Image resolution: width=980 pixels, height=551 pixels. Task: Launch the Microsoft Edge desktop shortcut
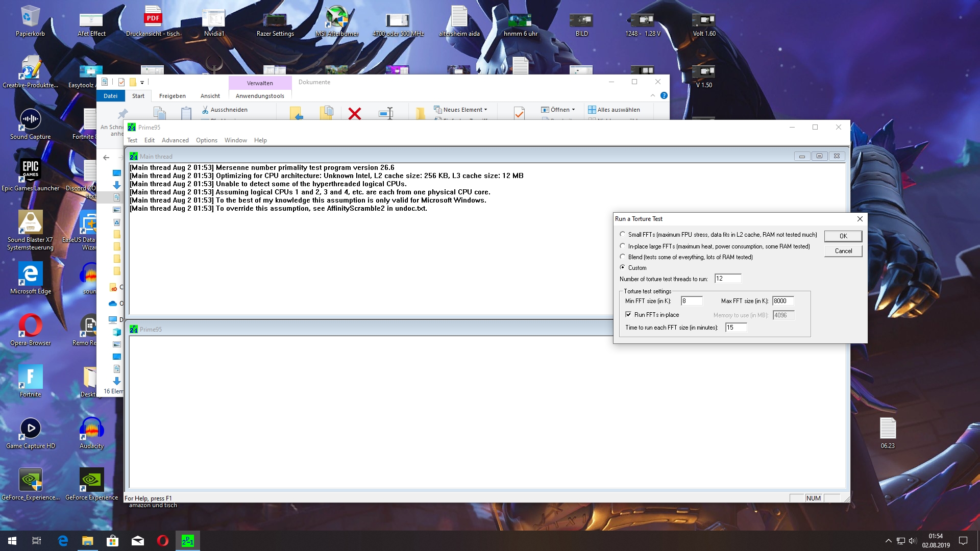click(x=30, y=278)
